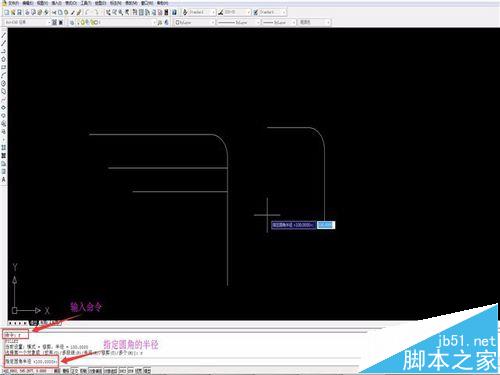Click the command line fillet radius prompt
This screenshot has height=375, width=500.
point(31,361)
